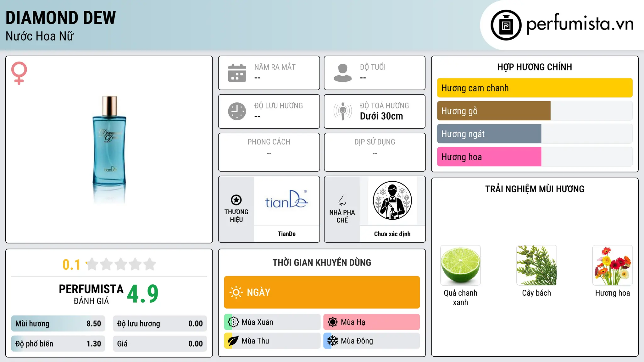This screenshot has width=644, height=362.
Task: Click the pink female gender symbol
Action: tap(19, 73)
